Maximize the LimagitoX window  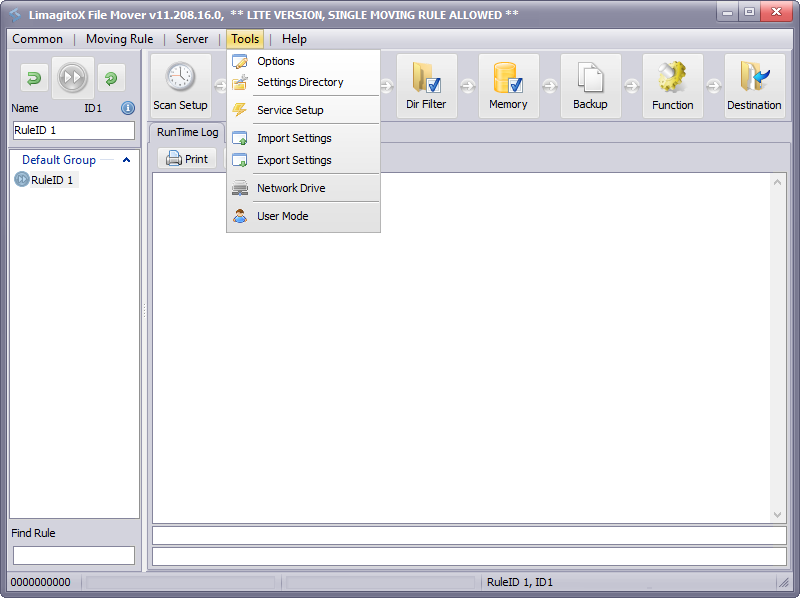click(x=749, y=12)
